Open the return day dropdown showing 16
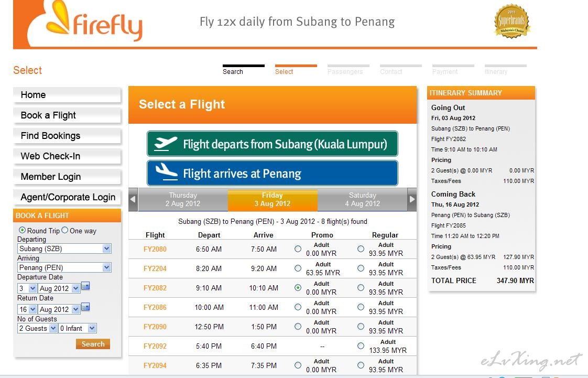The height and width of the screenshot is (378, 588). point(27,309)
